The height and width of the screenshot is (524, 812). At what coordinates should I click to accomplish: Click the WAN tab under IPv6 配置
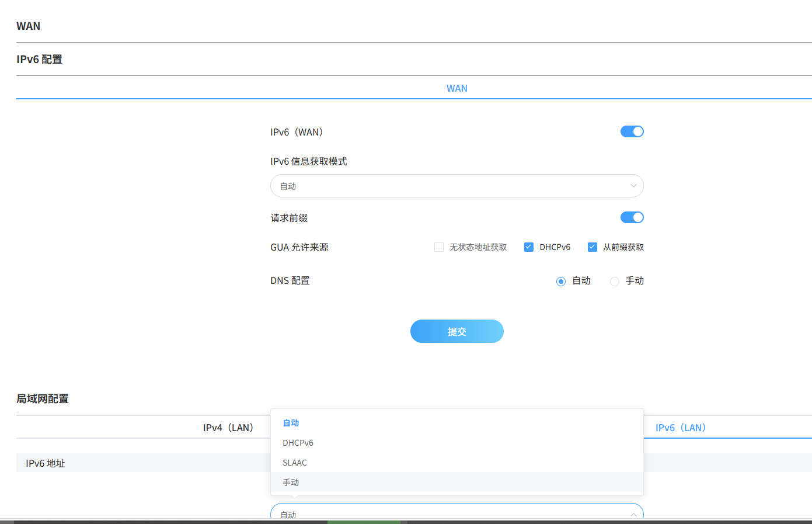click(456, 88)
